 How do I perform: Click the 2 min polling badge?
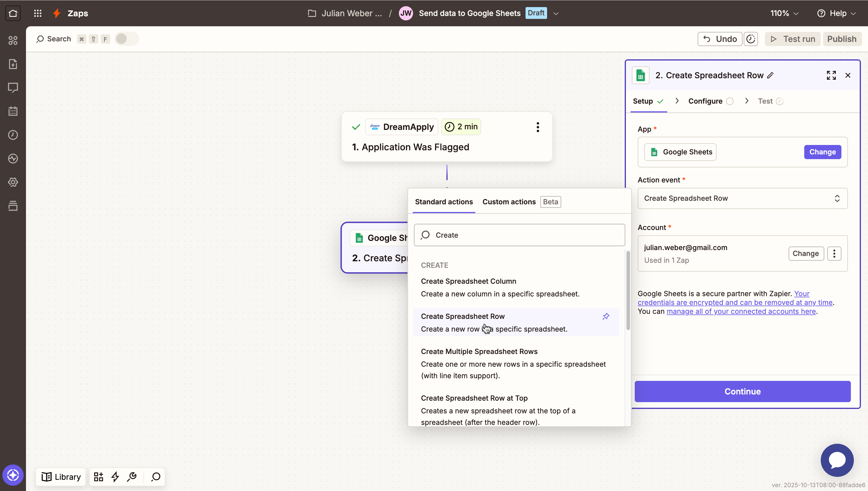(x=461, y=127)
